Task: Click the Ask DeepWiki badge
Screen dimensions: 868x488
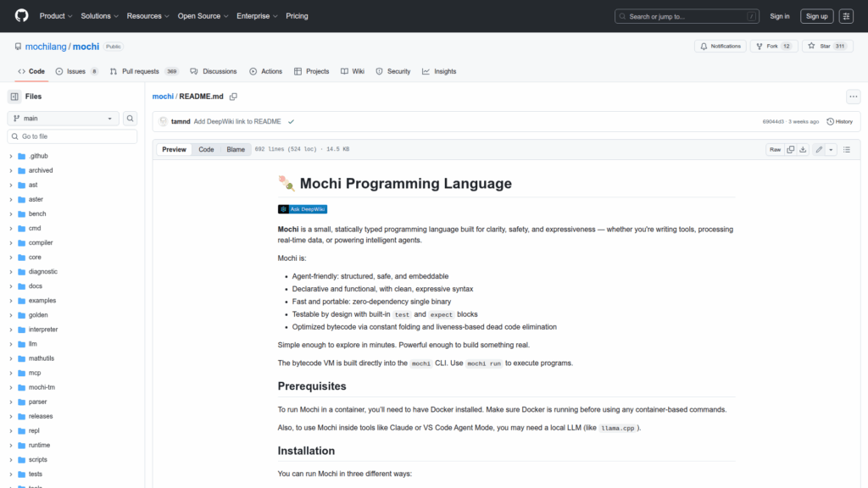Action: click(x=303, y=209)
